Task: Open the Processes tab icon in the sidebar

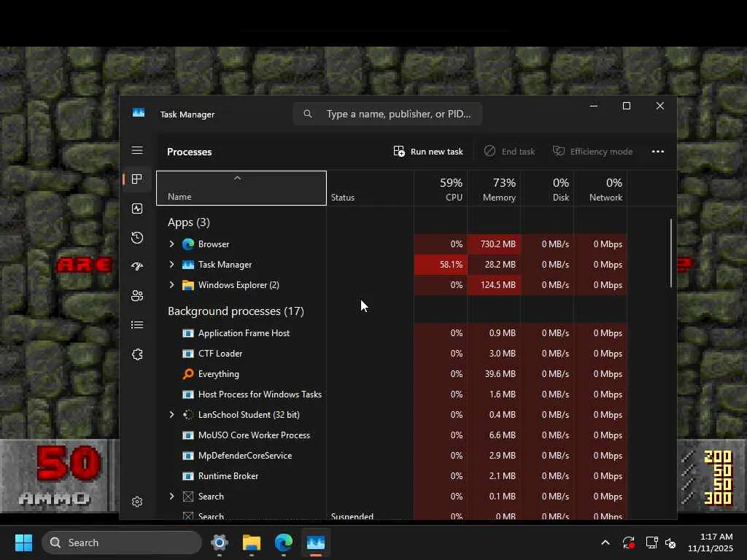Action: pyautogui.click(x=137, y=179)
